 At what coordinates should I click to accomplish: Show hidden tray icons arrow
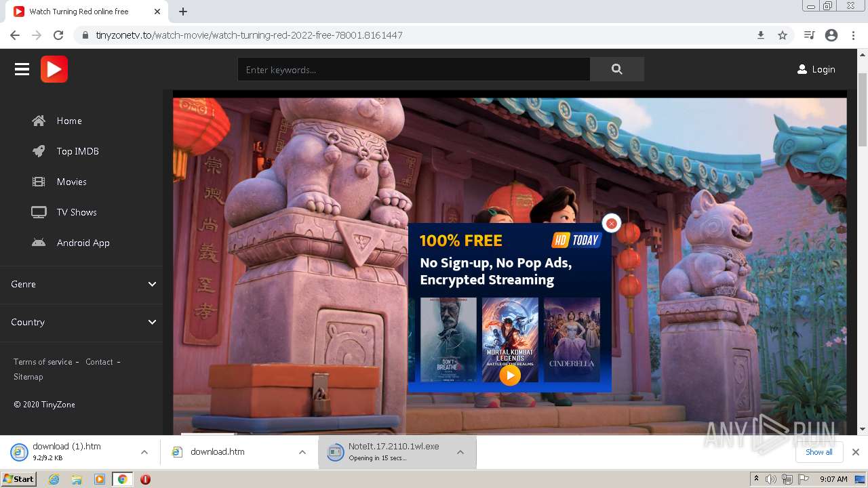pyautogui.click(x=756, y=479)
